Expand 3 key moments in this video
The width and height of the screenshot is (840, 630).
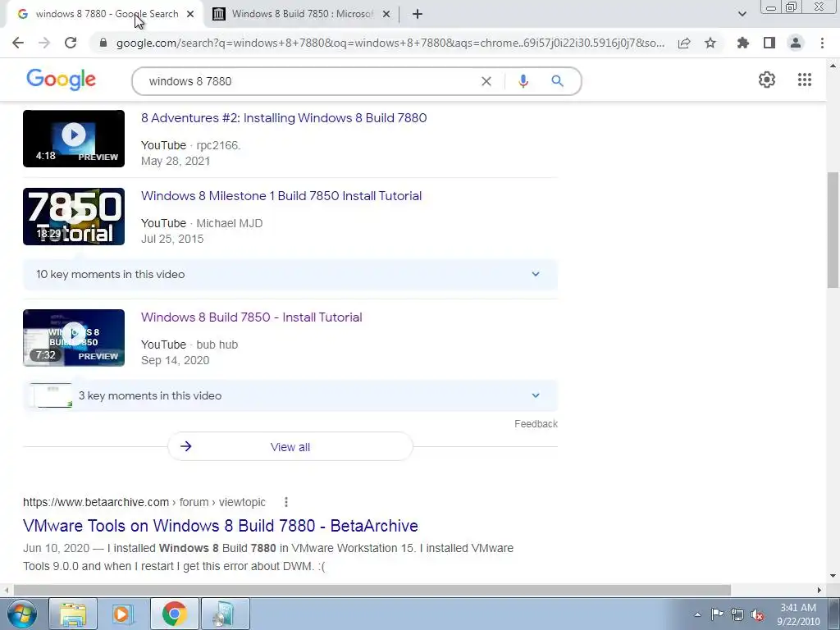click(x=290, y=395)
